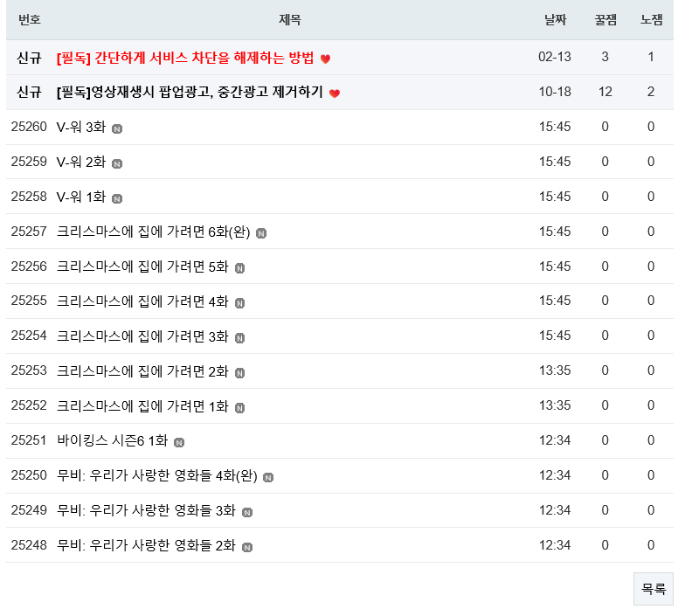
Task: Open the red 간단하게 서비스 차단을 해제하는 방법 notice
Action: click(x=184, y=58)
